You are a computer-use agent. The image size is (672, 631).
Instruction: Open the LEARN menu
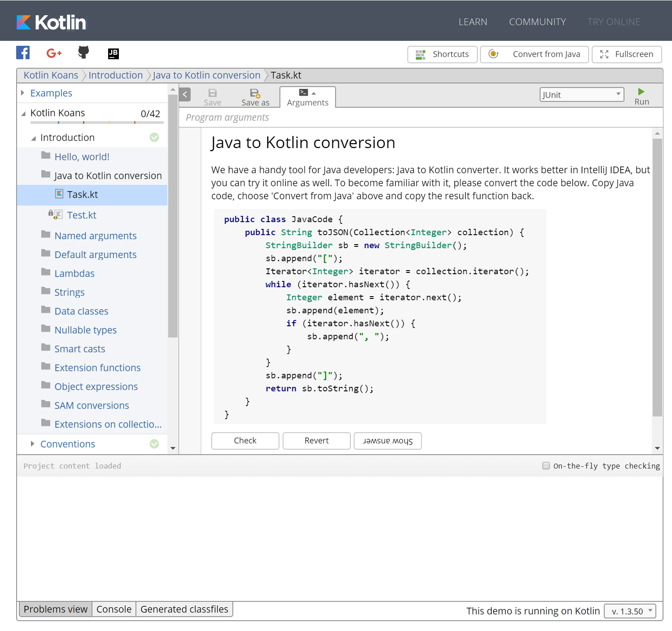click(x=473, y=22)
